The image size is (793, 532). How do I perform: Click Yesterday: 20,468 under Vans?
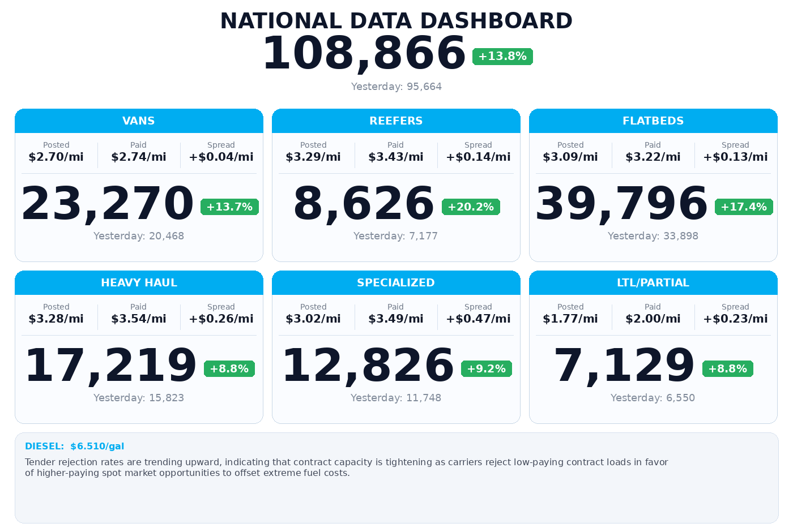point(139,236)
